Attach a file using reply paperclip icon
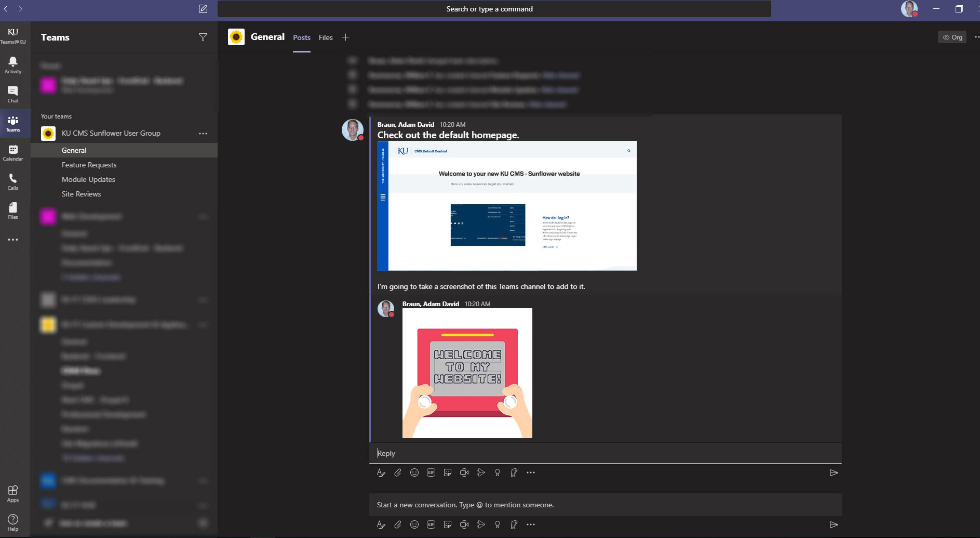The image size is (980, 538). click(x=398, y=473)
